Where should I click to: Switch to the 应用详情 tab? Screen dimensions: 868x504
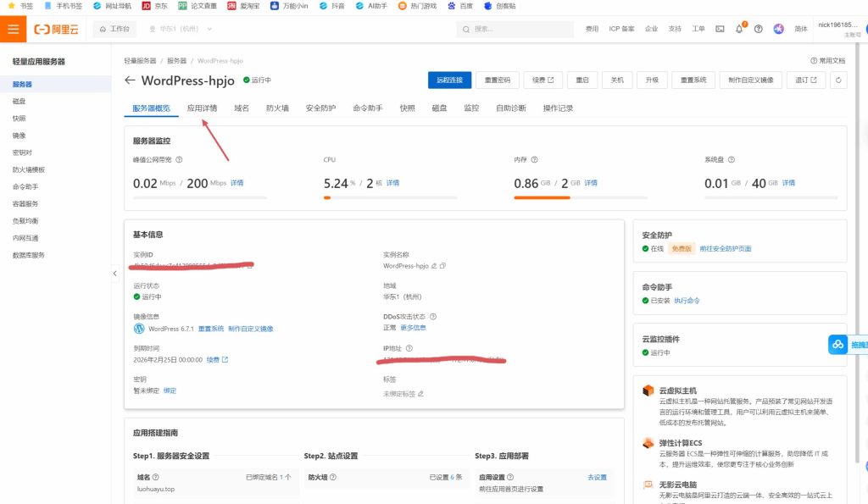(202, 108)
